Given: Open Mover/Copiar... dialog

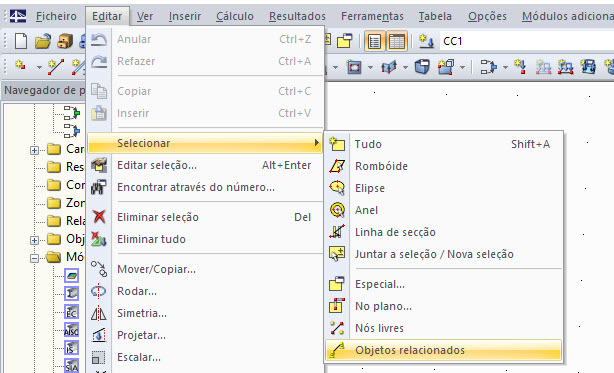Looking at the screenshot, I should point(205,269).
